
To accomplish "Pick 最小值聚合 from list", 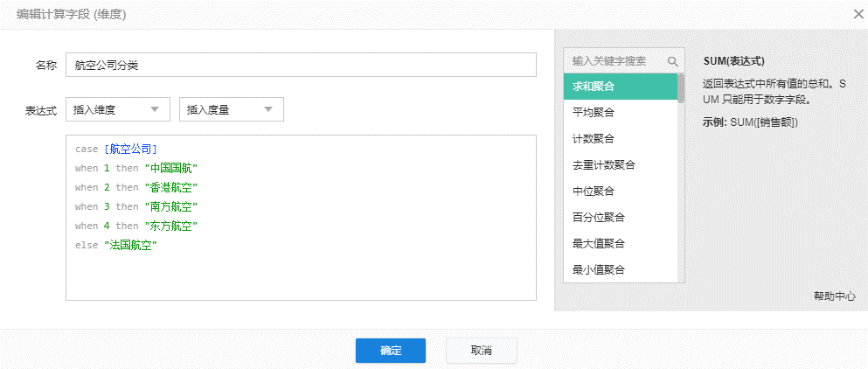I will (620, 269).
